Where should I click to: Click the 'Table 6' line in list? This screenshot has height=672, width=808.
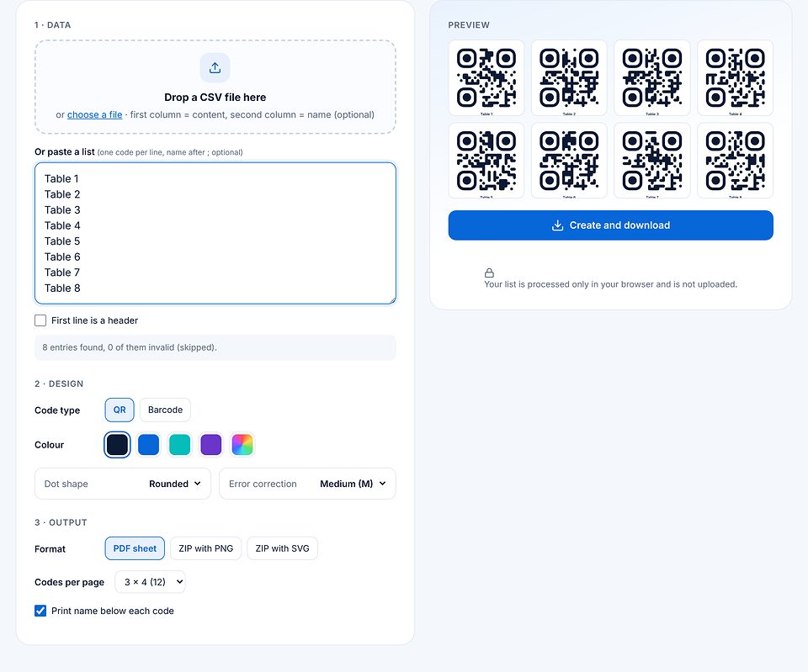(62, 257)
